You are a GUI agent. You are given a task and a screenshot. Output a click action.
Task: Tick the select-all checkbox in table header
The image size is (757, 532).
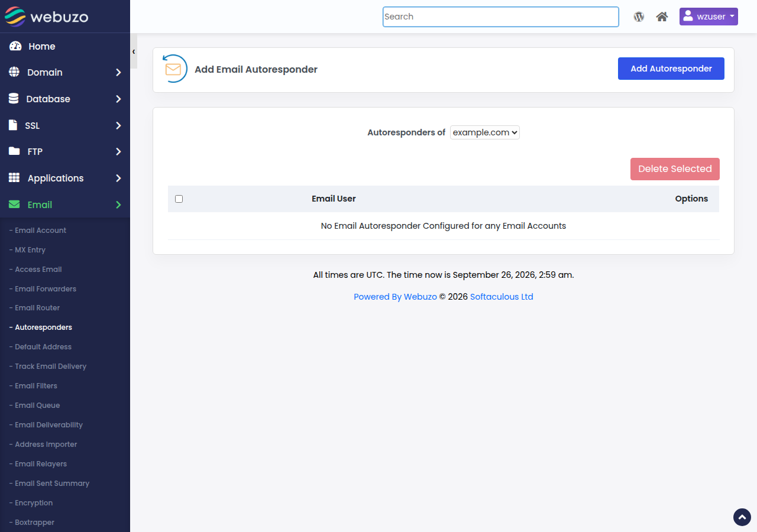[x=179, y=199]
